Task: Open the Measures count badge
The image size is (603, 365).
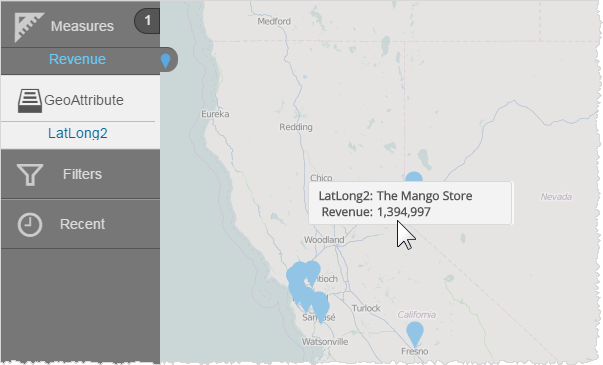Action: tap(147, 21)
